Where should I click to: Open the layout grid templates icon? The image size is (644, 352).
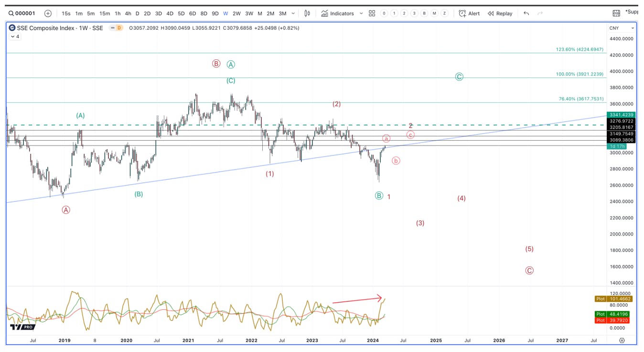[372, 13]
